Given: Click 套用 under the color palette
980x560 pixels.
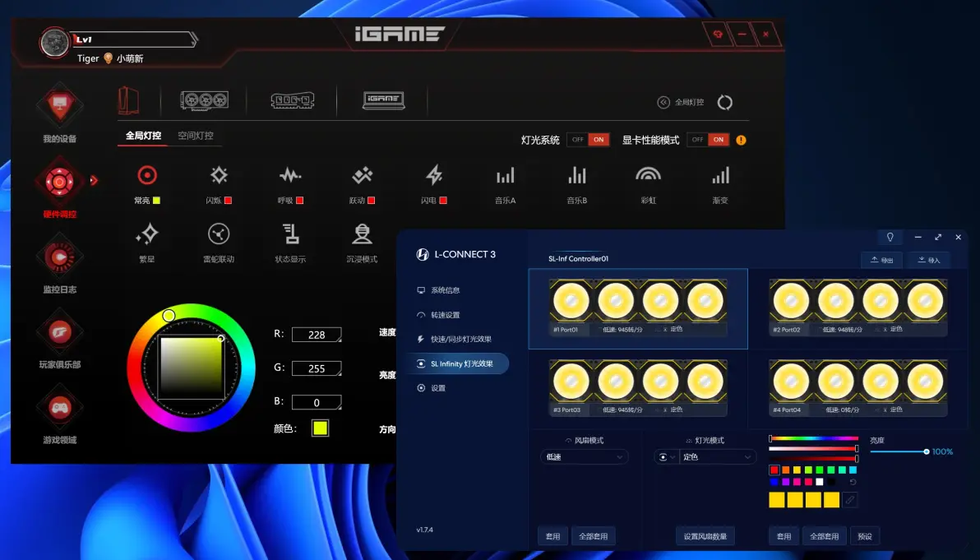Looking at the screenshot, I should pos(784,536).
